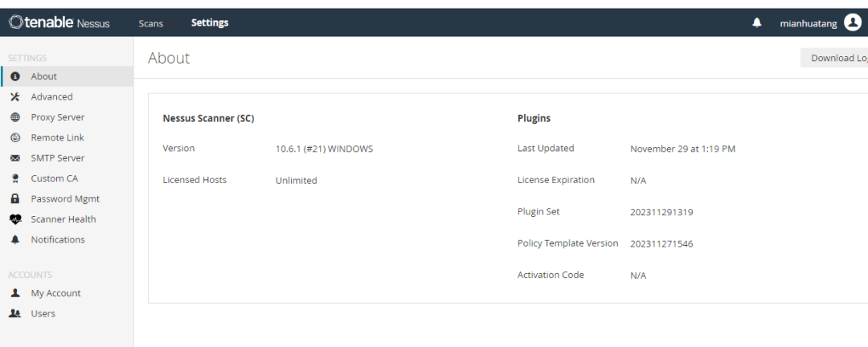Select version text 10.6.1 (#21) WINDOWS

[325, 149]
